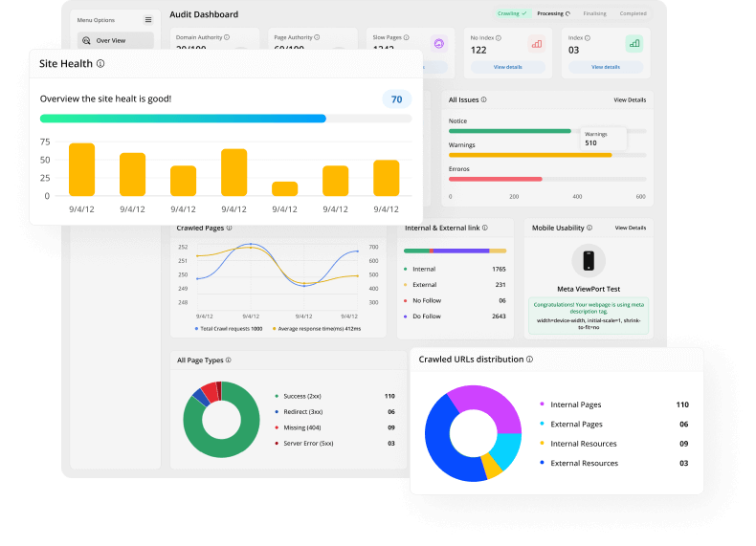Viewport: 756px width, 546px height.
Task: Click View details under Index card
Action: 605,68
